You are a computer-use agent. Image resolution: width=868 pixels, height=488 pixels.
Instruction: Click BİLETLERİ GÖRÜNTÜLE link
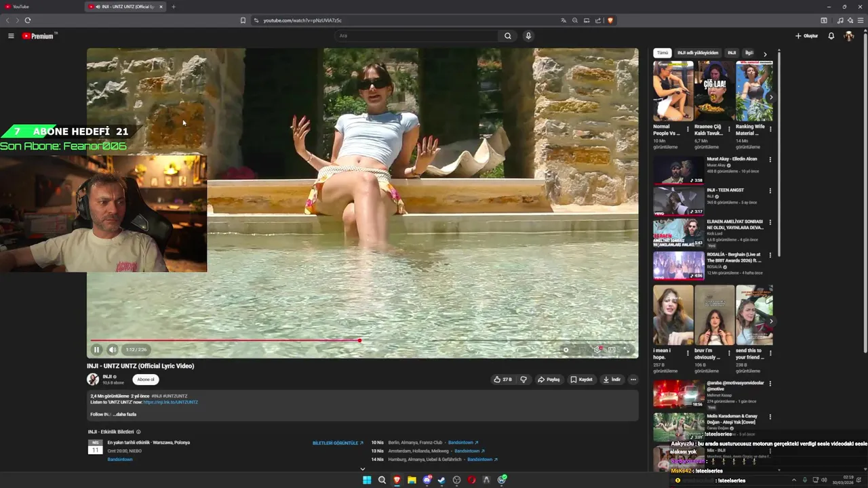tap(338, 443)
